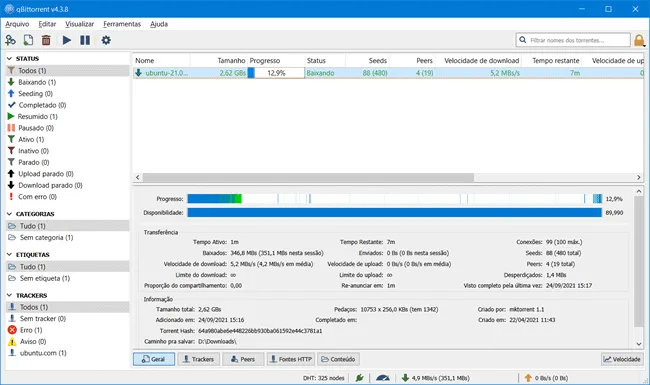The image size is (650, 385).
Task: Switch to the Trackers tab
Action: coord(199,359)
